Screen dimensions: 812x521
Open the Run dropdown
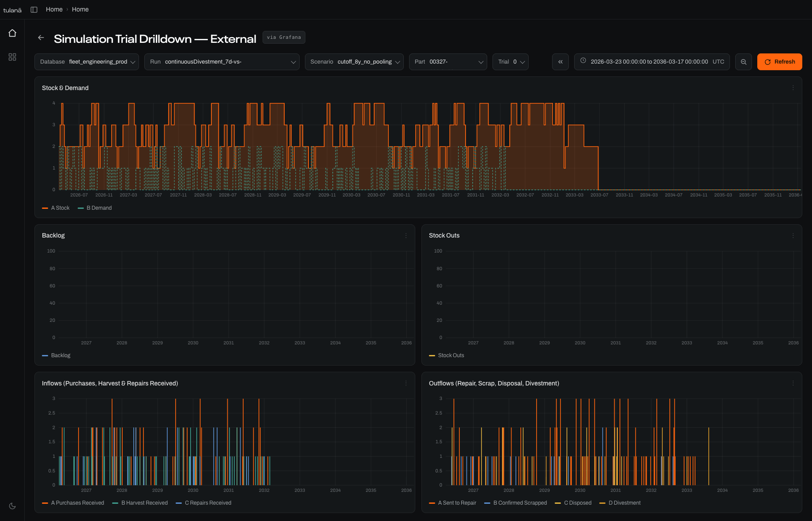click(222, 62)
